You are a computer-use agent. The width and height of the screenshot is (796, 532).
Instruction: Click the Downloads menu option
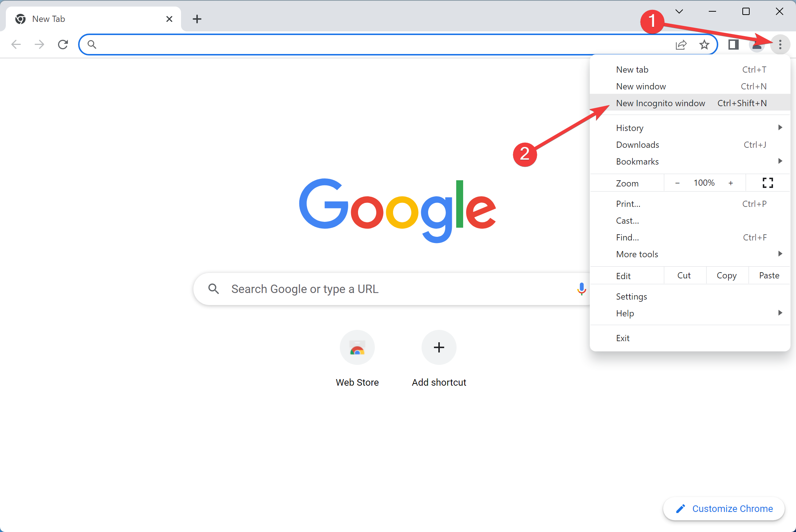point(637,144)
